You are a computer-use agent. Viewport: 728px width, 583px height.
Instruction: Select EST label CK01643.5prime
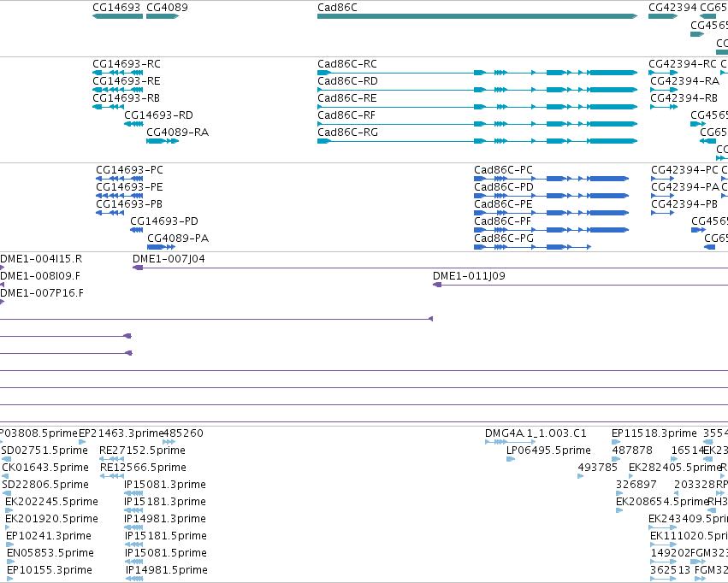tap(45, 468)
